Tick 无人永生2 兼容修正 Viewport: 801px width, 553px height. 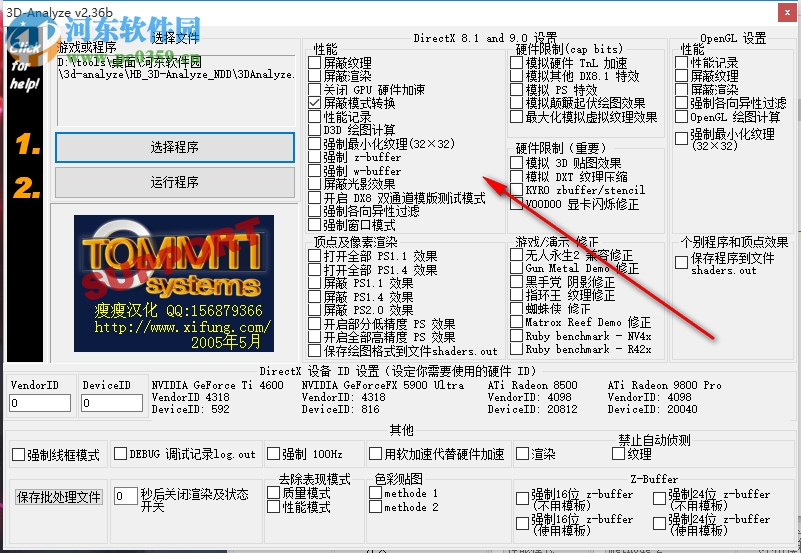pyautogui.click(x=516, y=254)
